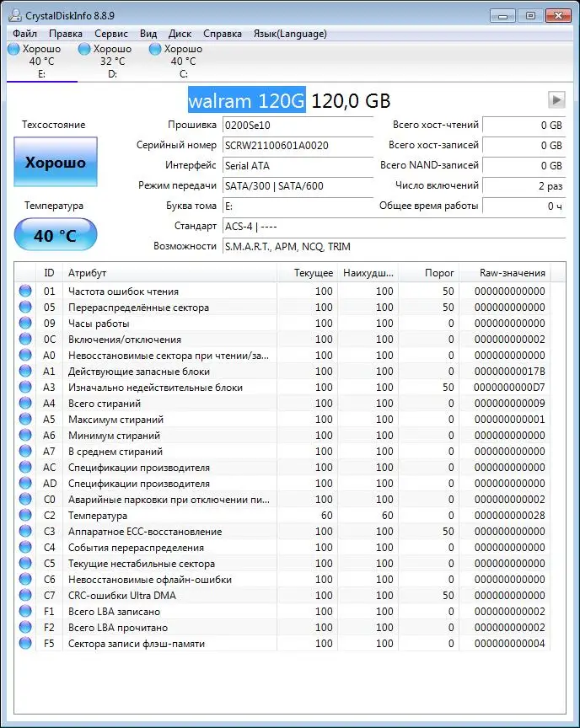This screenshot has width=580, height=728.
Task: Click status orb for attribute 09
Action: [x=25, y=324]
